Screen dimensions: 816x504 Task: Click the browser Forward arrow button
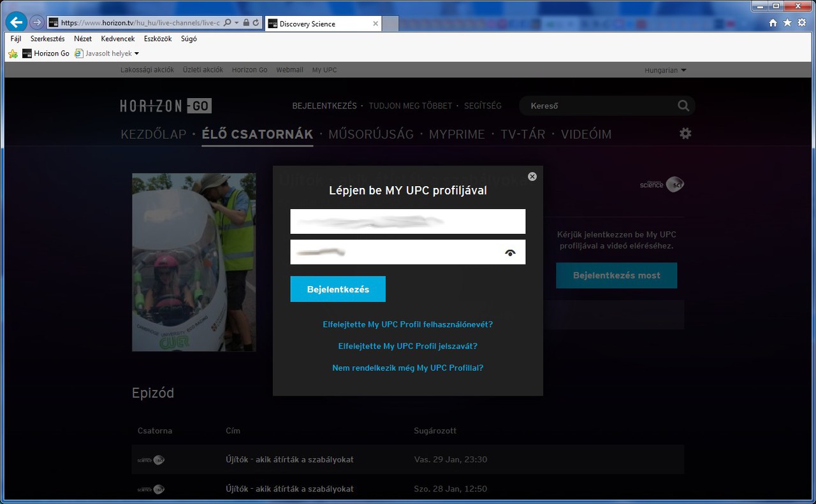coord(37,23)
